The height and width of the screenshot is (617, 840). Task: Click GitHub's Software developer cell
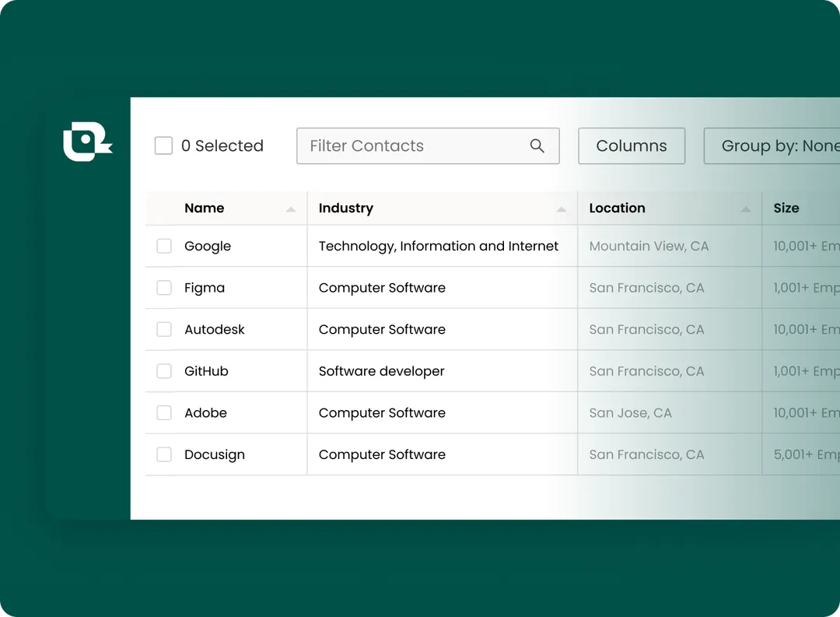coord(382,371)
